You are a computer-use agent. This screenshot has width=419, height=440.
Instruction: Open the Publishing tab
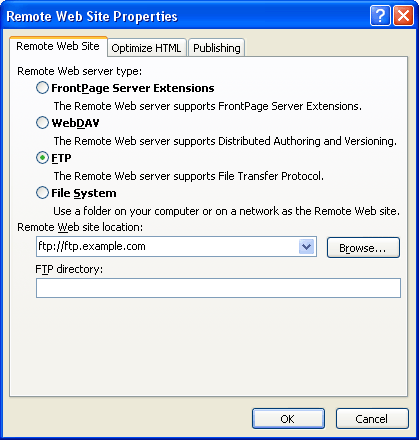coord(217,48)
